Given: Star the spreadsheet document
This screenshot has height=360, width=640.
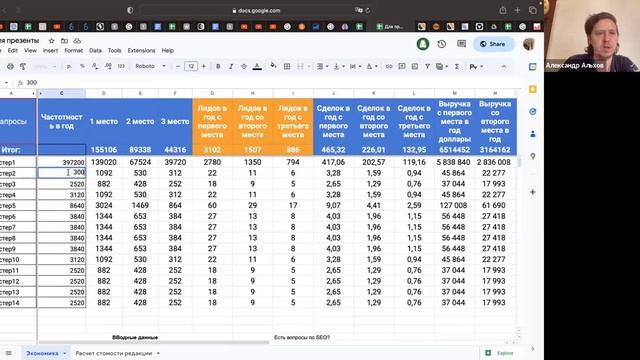Looking at the screenshot, I should pyautogui.click(x=51, y=41).
